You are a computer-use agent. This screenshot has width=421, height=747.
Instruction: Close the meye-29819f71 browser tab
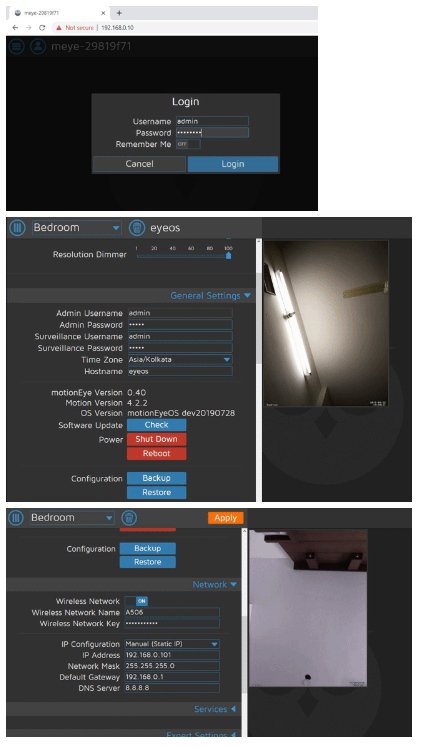(103, 13)
